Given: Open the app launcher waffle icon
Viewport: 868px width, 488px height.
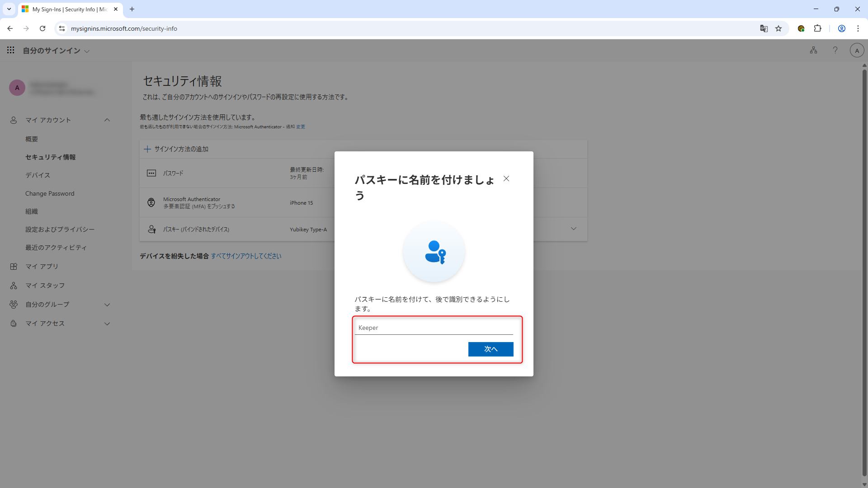Looking at the screenshot, I should point(11,50).
